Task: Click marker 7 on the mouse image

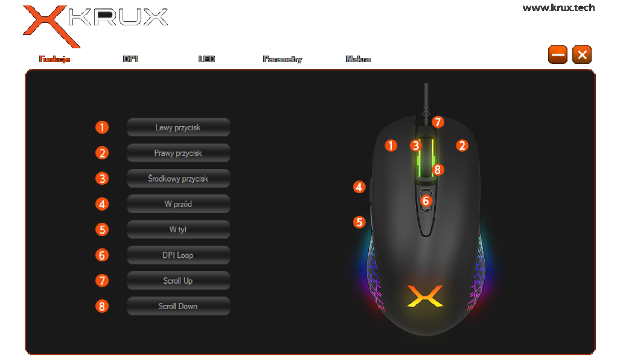Action: click(437, 122)
